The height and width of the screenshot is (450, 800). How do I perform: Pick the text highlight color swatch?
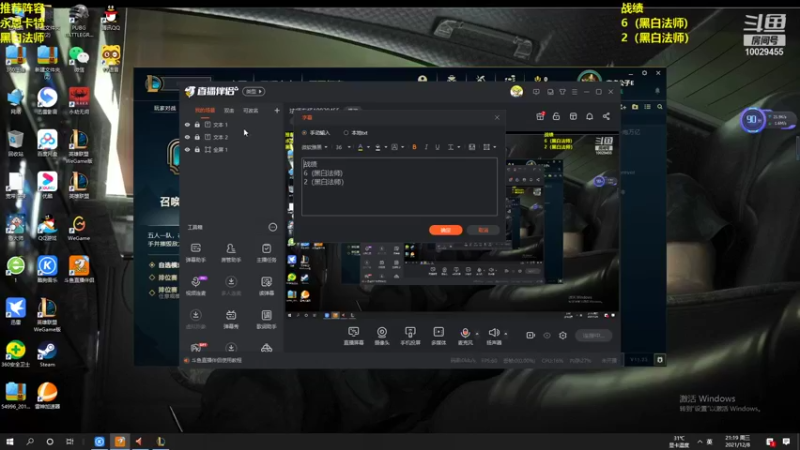coord(378,147)
